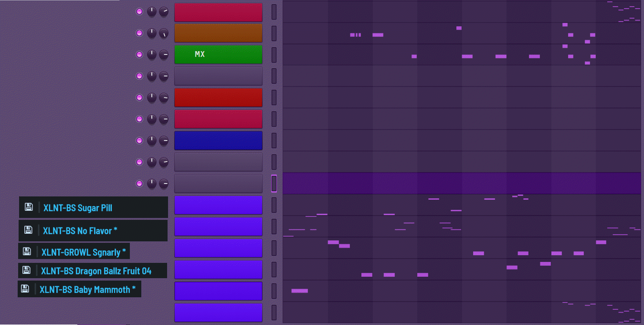Screen dimensions: 644x325
Task: Mute the crimson channel above the blue channel
Action: (139, 119)
